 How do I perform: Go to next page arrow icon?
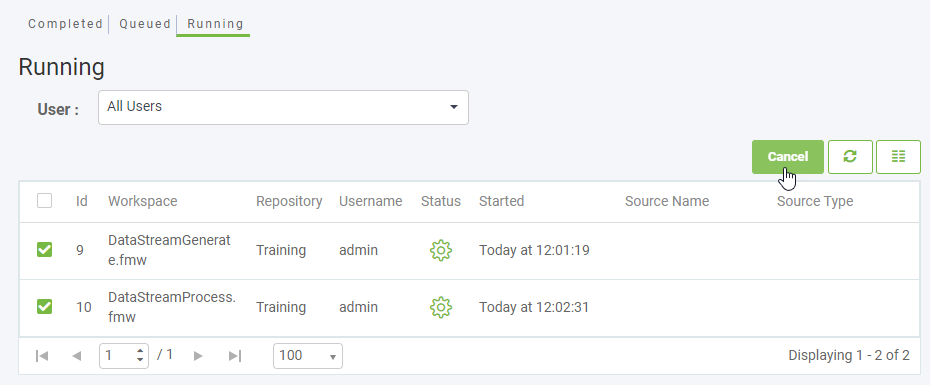pos(199,355)
